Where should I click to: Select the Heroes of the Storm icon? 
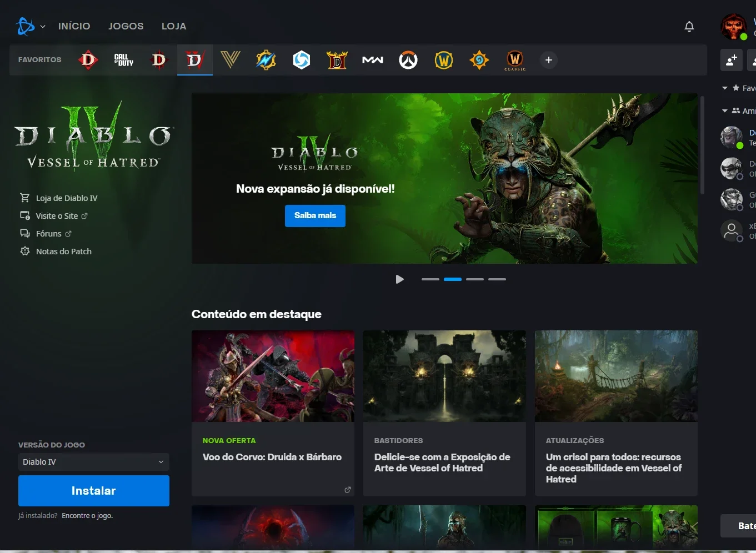[302, 60]
